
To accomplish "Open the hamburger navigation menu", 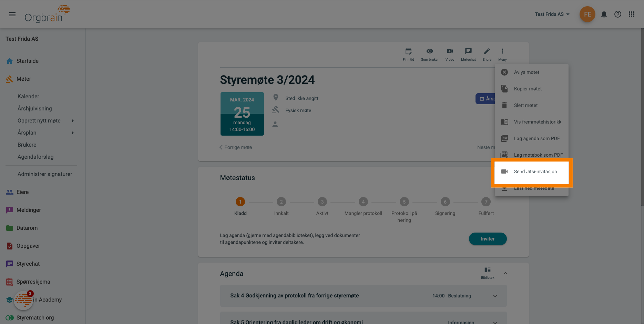I will tap(12, 14).
